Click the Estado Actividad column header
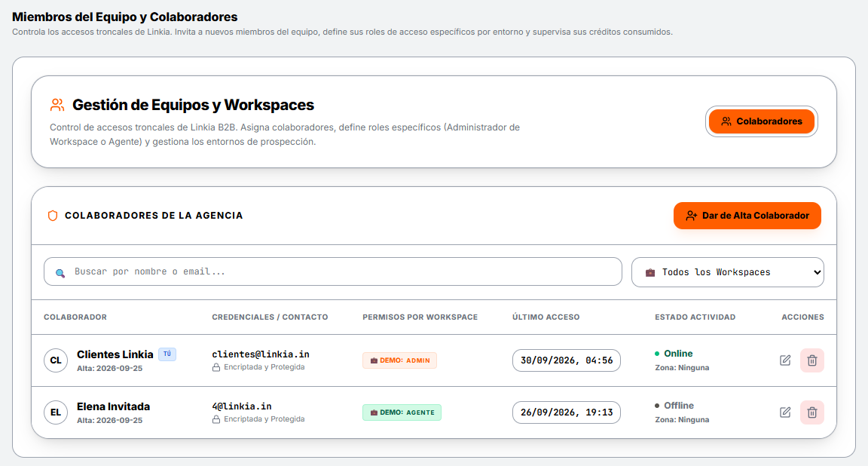868x466 pixels. (695, 317)
